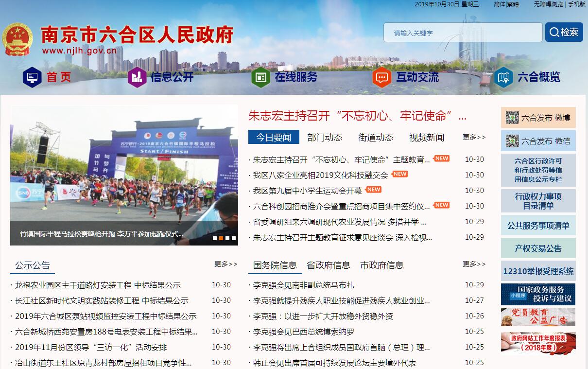Click the 六合概览 blue map icon
588x369 pixels.
[503, 77]
